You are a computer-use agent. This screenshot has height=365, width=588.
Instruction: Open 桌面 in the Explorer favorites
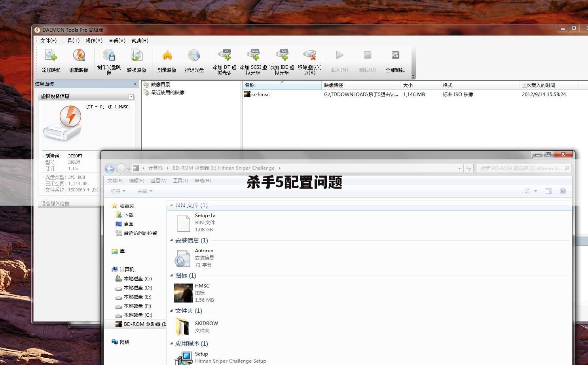click(125, 224)
